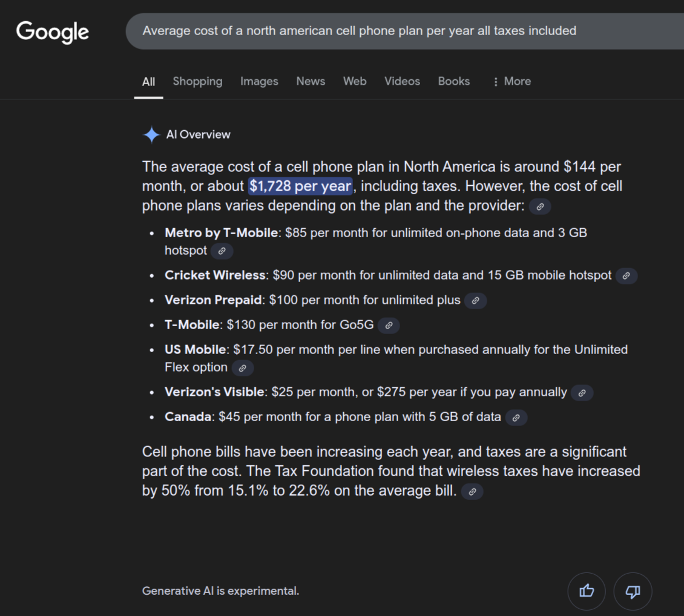Click the thumbs up feedback button
This screenshot has height=616, width=684.
[x=587, y=591]
